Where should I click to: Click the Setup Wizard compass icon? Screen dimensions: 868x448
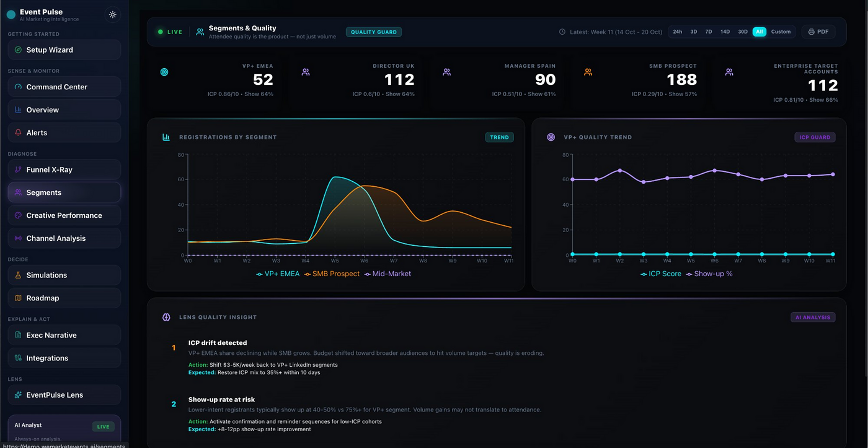point(18,50)
